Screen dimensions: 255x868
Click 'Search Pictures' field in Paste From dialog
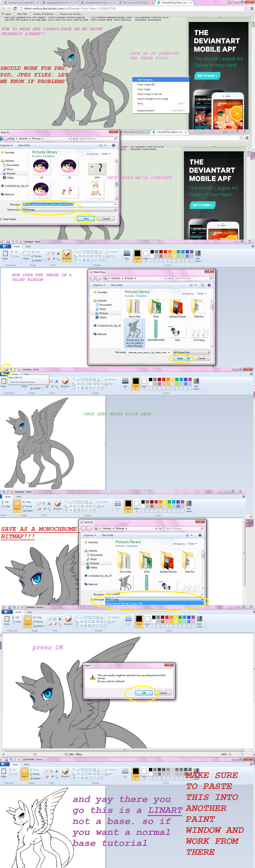pos(193,278)
